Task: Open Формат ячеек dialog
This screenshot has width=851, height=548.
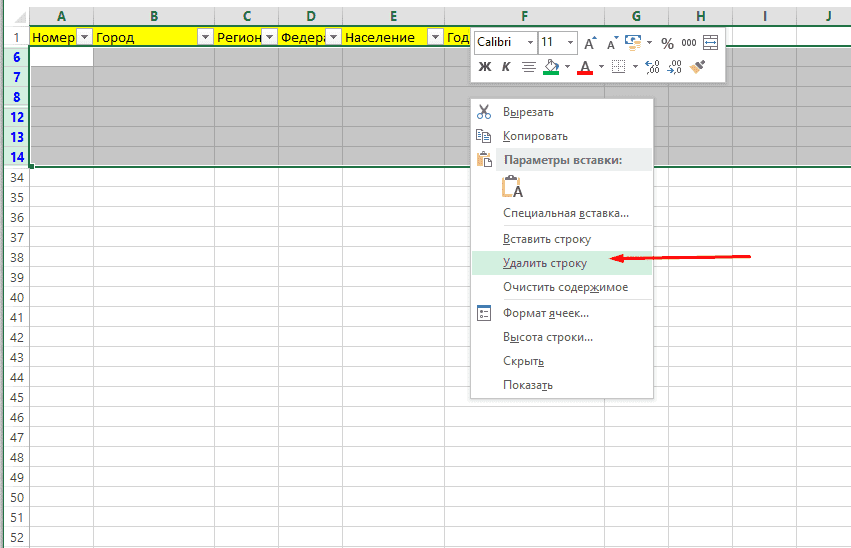Action: click(x=562, y=313)
